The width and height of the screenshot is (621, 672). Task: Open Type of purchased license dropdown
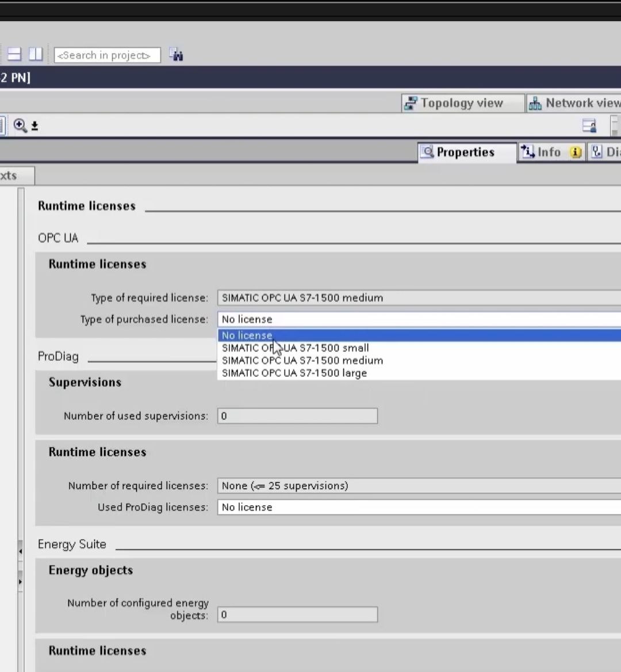[419, 319]
